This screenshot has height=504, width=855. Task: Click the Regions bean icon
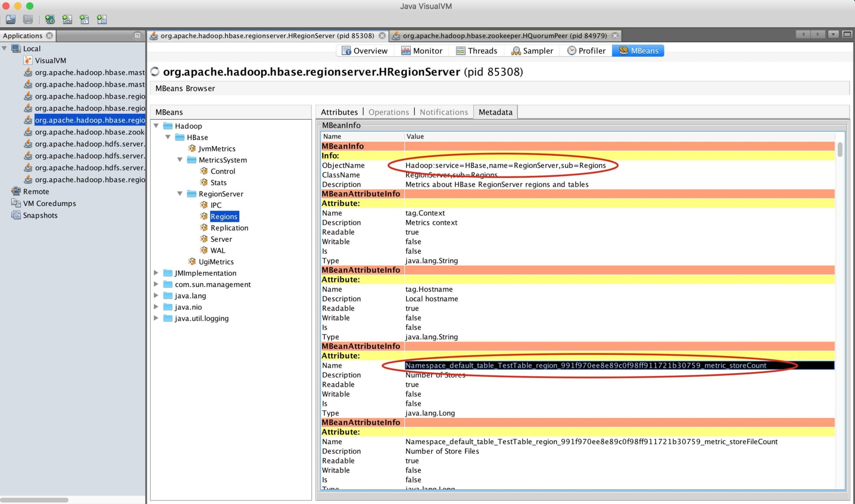click(204, 216)
